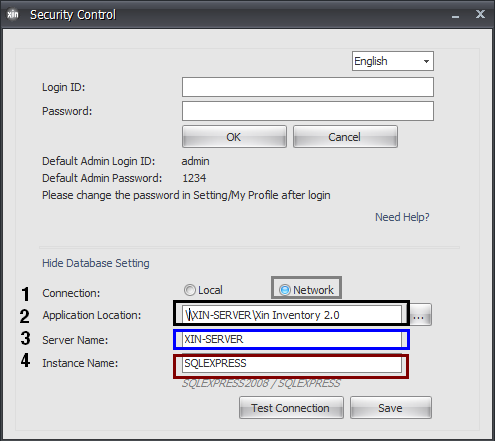Open the English language dropdown
Screen dimensions: 495x441
pyautogui.click(x=393, y=61)
